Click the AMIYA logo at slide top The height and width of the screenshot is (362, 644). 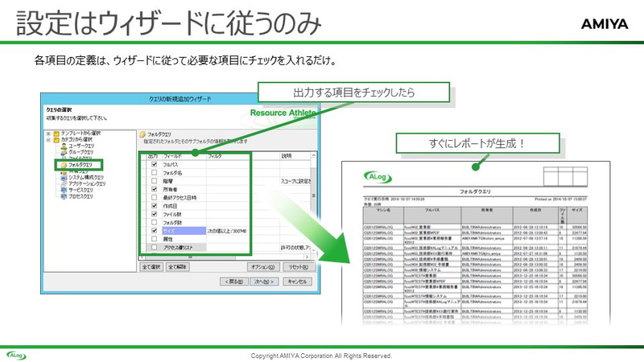pyautogui.click(x=605, y=24)
